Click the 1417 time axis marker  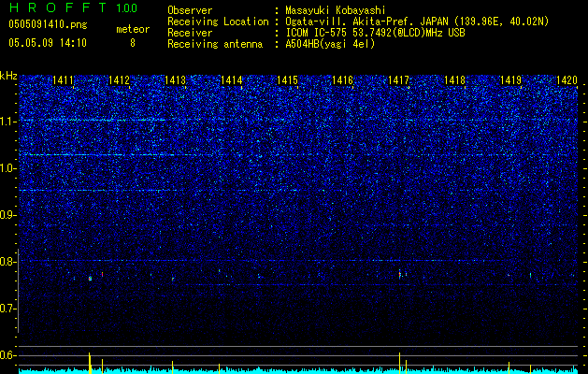[x=398, y=80]
